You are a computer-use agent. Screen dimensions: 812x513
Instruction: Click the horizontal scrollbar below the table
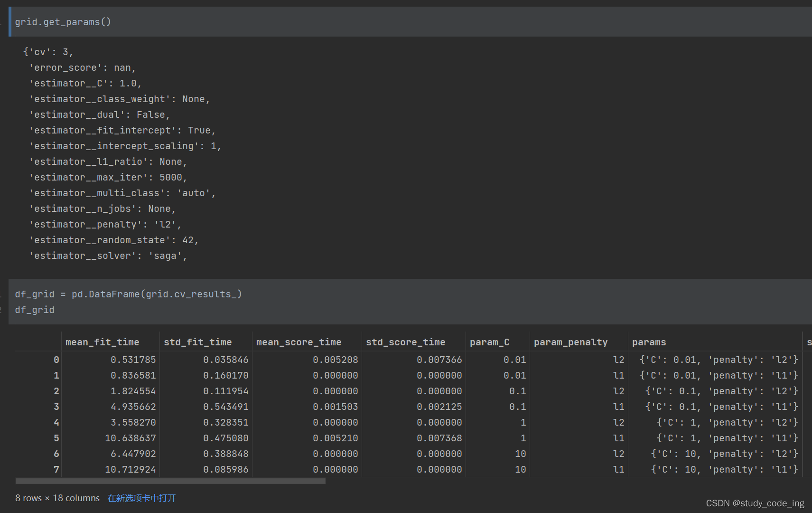[170, 481]
